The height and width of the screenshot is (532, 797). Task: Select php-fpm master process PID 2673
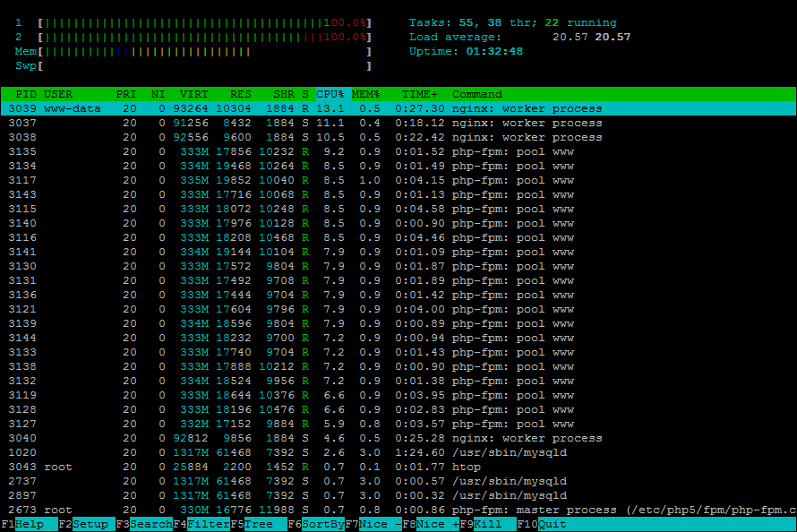[x=398, y=510]
